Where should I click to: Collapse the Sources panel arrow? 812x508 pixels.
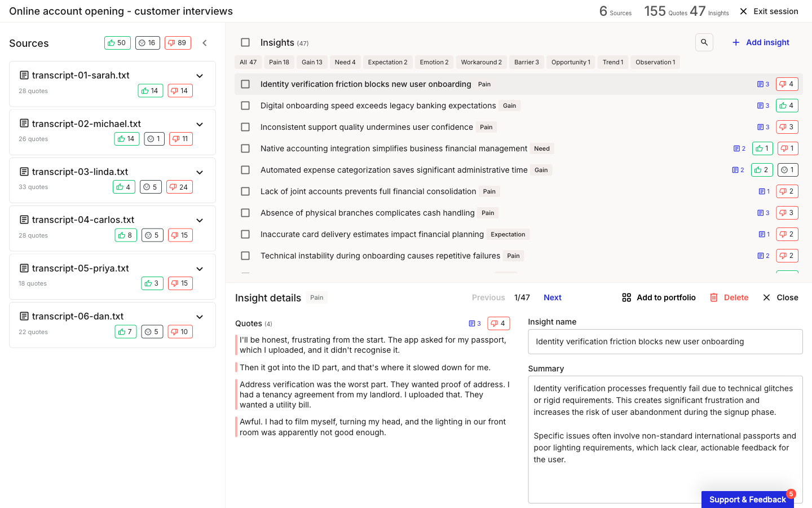point(205,43)
